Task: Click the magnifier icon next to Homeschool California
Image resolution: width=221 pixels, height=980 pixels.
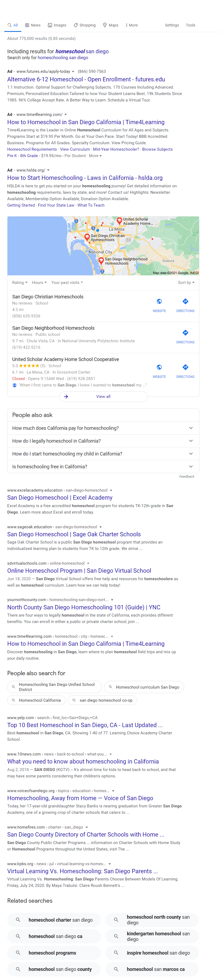Action: (13, 700)
